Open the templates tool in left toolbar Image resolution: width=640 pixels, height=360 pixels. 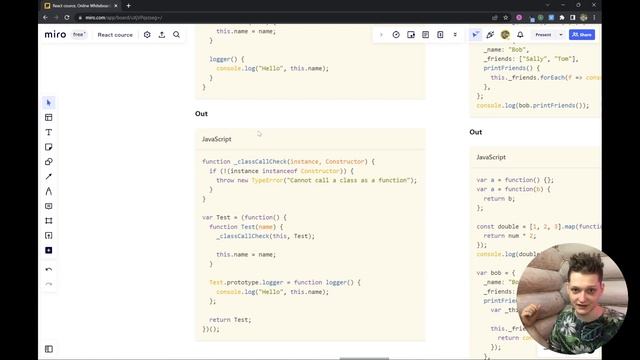[49, 118]
